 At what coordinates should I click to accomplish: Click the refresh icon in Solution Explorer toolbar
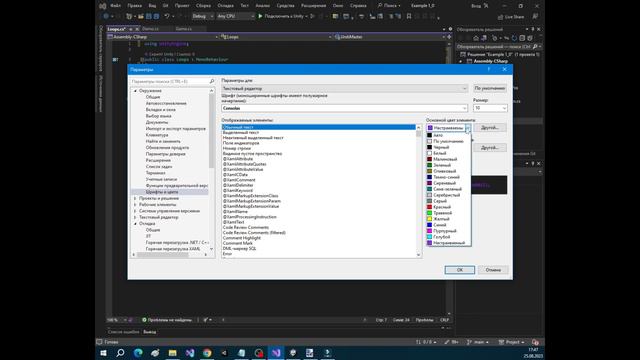(x=514, y=38)
